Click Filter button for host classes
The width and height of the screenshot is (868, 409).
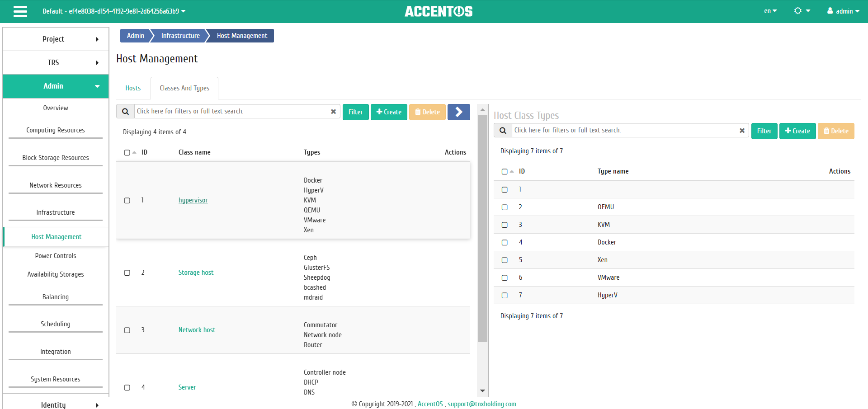pyautogui.click(x=356, y=112)
